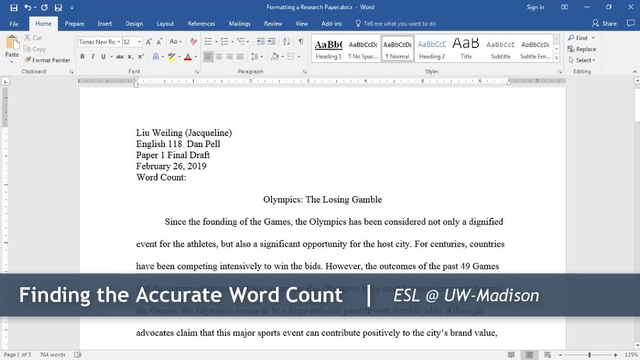Apply the Subtitle style
This screenshot has height=360, width=640.
click(x=500, y=49)
